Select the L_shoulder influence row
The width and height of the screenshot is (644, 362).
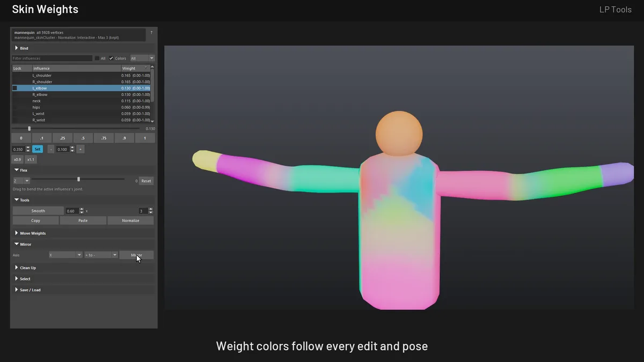click(x=81, y=75)
